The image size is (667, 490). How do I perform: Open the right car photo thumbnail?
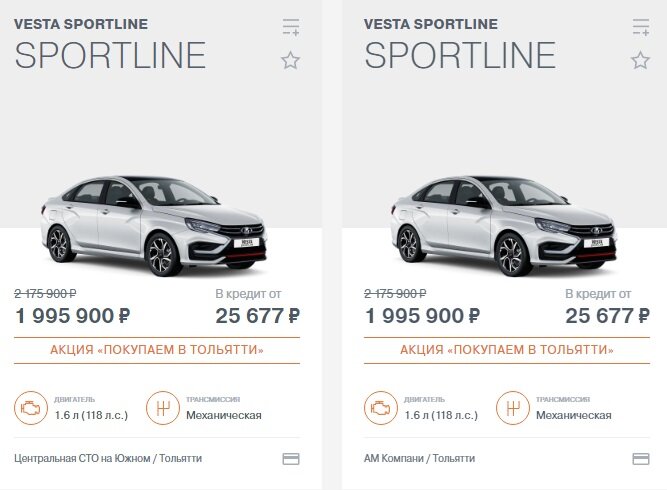point(503,225)
